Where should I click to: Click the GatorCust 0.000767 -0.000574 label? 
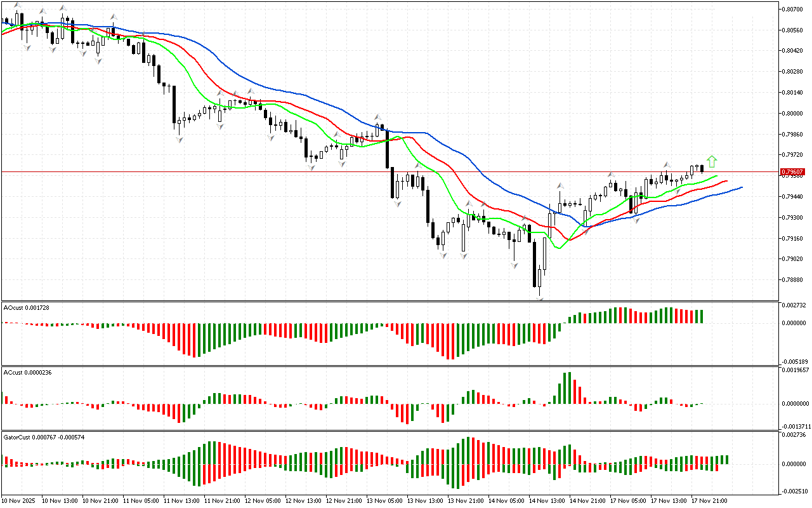(44, 437)
